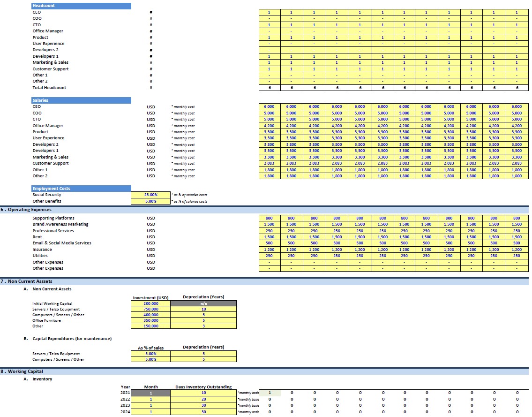Click the CEO label under Headcount
The image size is (532, 417).
point(37,12)
